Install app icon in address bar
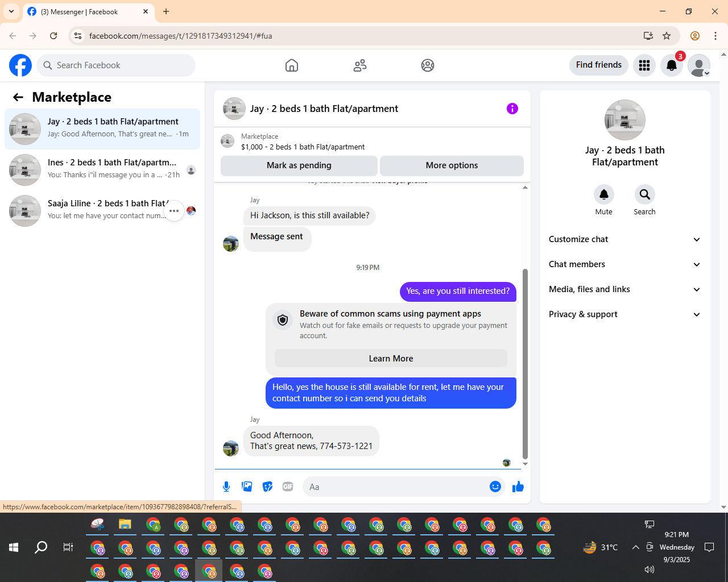The image size is (728, 582). tap(648, 36)
